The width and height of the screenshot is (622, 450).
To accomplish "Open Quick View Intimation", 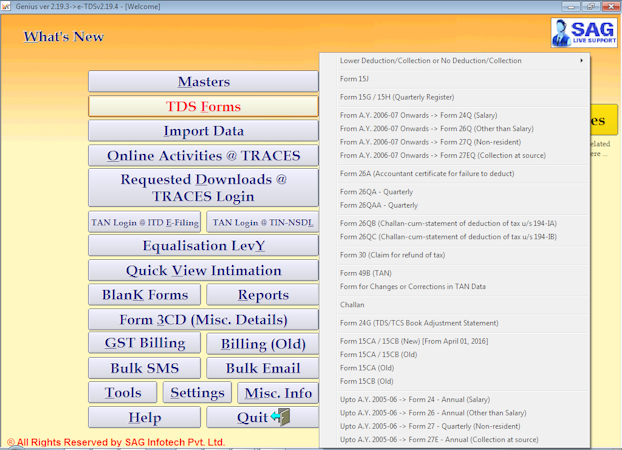I will point(203,271).
